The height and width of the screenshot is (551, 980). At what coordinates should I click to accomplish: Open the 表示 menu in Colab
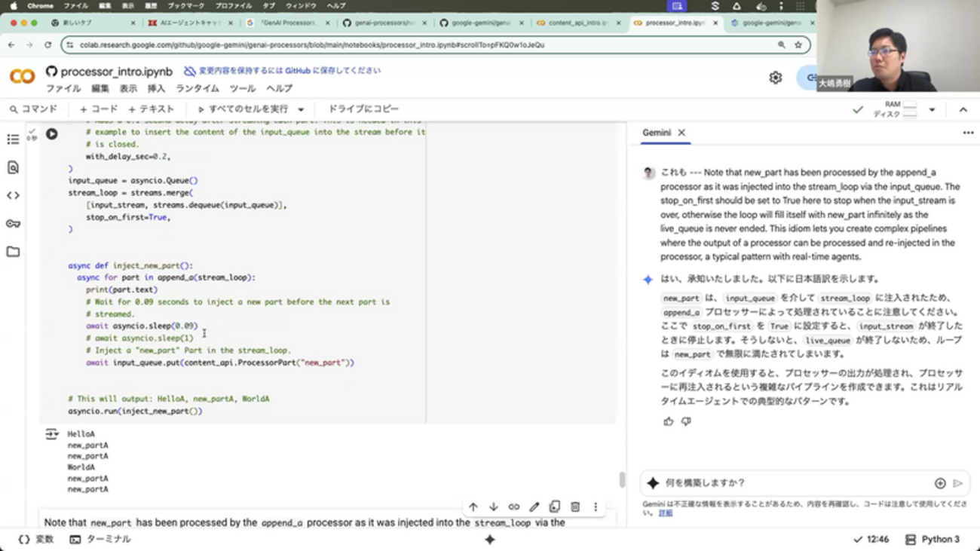(x=129, y=89)
